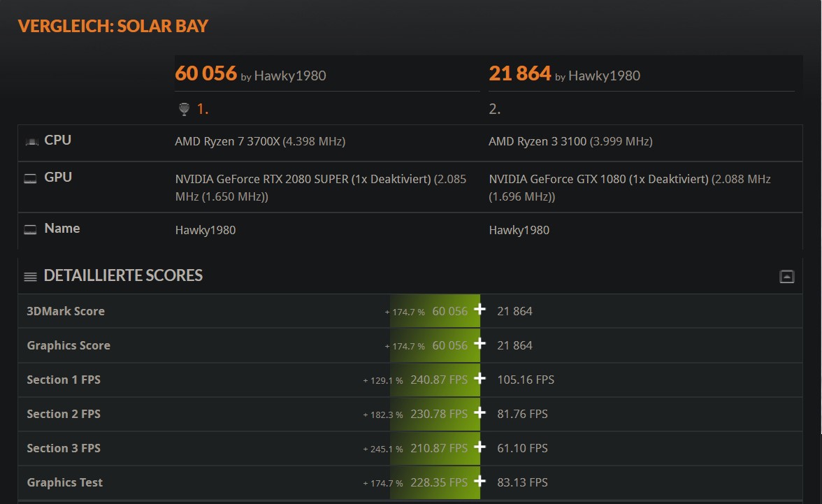Click the GPU card icon
This screenshot has height=504, width=822.
click(31, 178)
